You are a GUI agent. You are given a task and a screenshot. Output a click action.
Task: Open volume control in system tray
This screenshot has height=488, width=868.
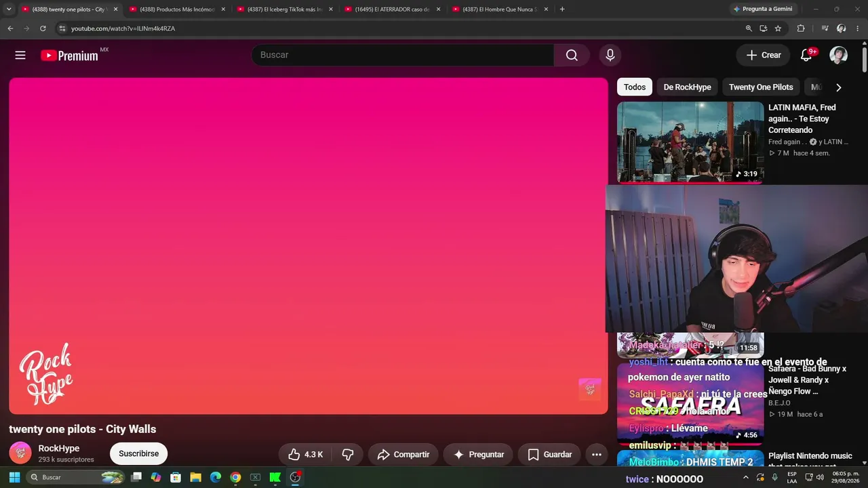click(820, 477)
